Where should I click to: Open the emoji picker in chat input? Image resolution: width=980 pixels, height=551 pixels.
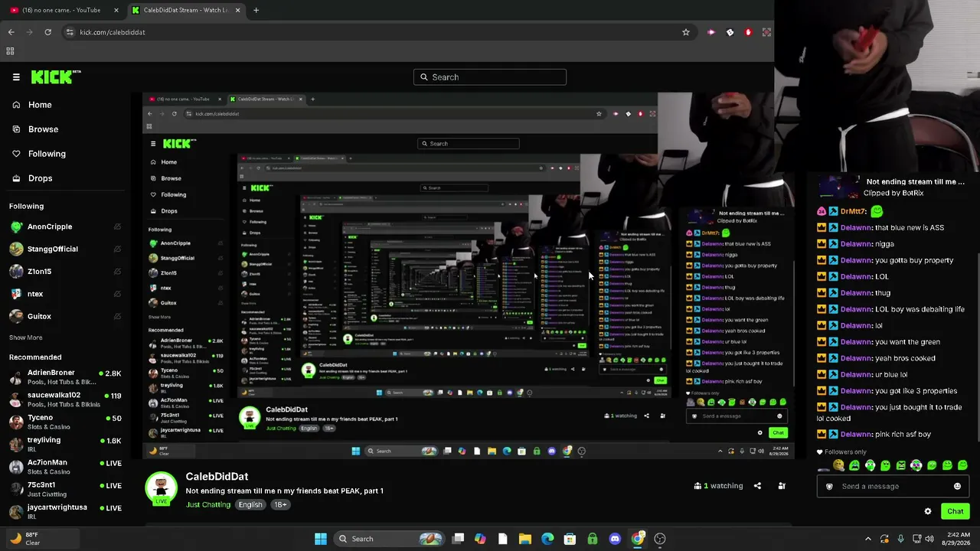coord(957,487)
